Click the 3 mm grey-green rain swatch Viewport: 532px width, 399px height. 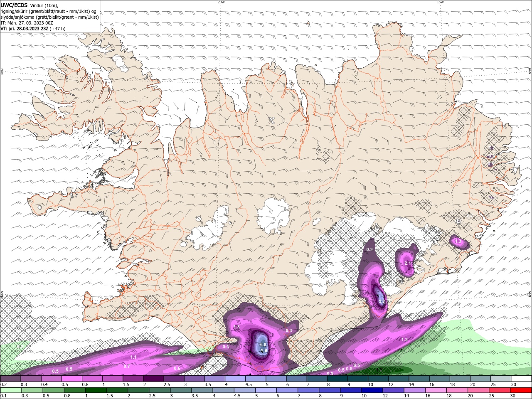[x=181, y=390]
